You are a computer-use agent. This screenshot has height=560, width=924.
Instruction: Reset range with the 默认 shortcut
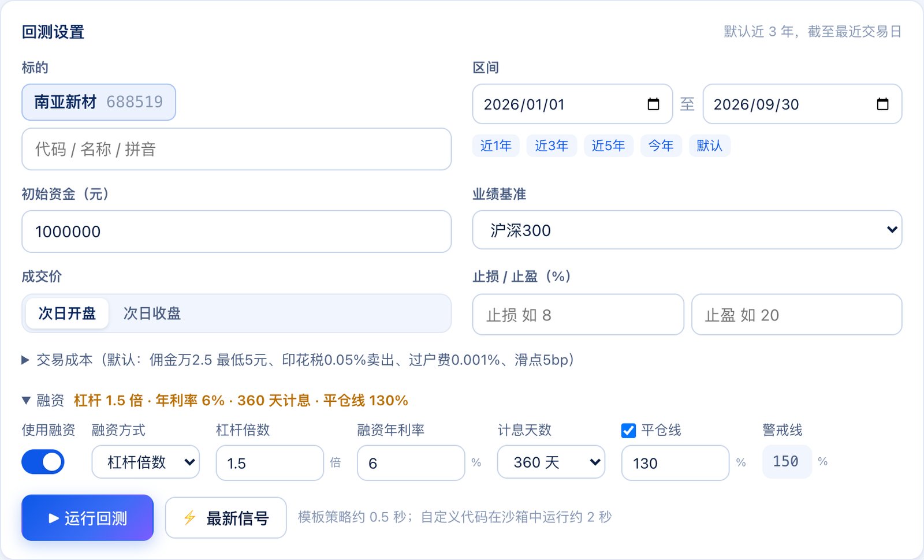pos(710,145)
